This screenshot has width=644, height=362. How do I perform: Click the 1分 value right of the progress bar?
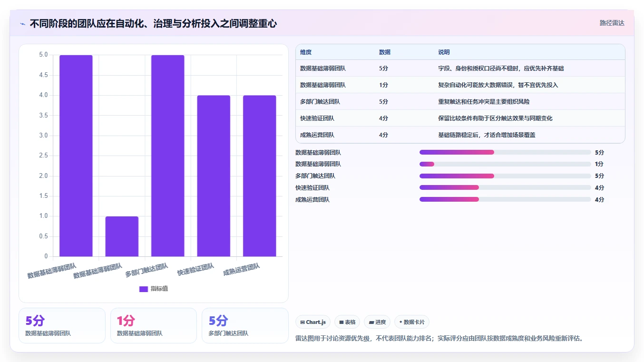[x=599, y=164]
